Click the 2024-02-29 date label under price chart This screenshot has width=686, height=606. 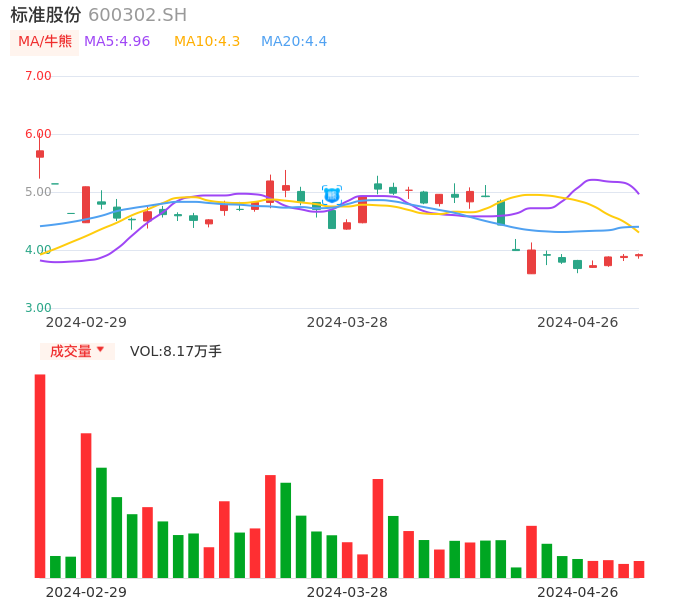(86, 322)
